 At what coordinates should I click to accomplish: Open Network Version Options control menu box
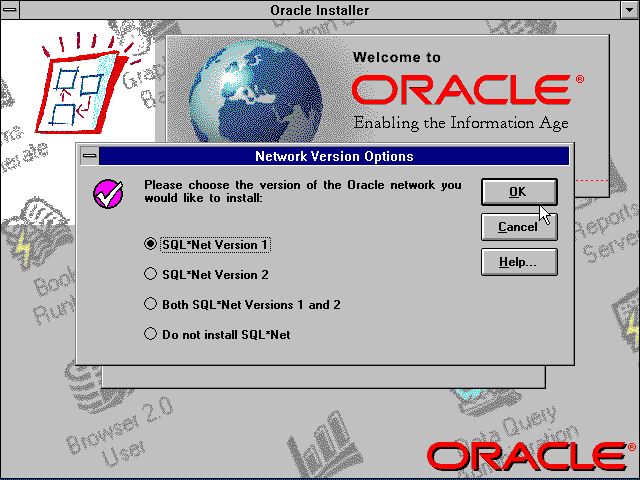click(x=89, y=156)
